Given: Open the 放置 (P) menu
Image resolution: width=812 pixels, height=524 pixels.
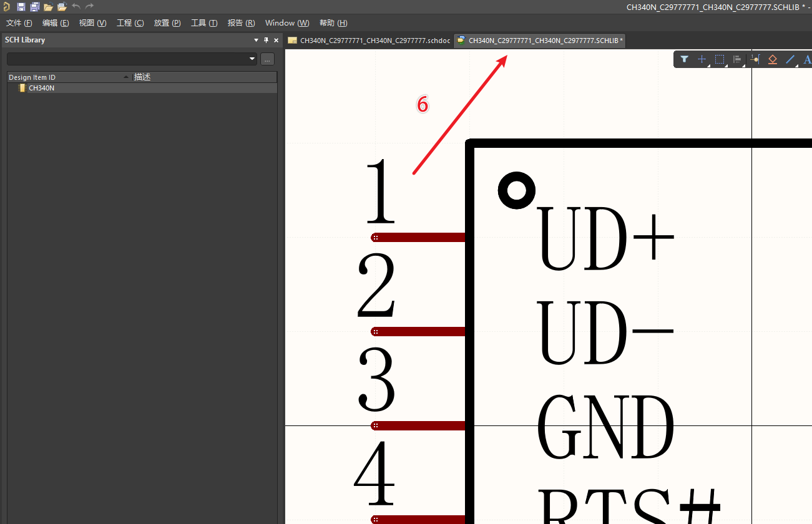Looking at the screenshot, I should tap(167, 23).
